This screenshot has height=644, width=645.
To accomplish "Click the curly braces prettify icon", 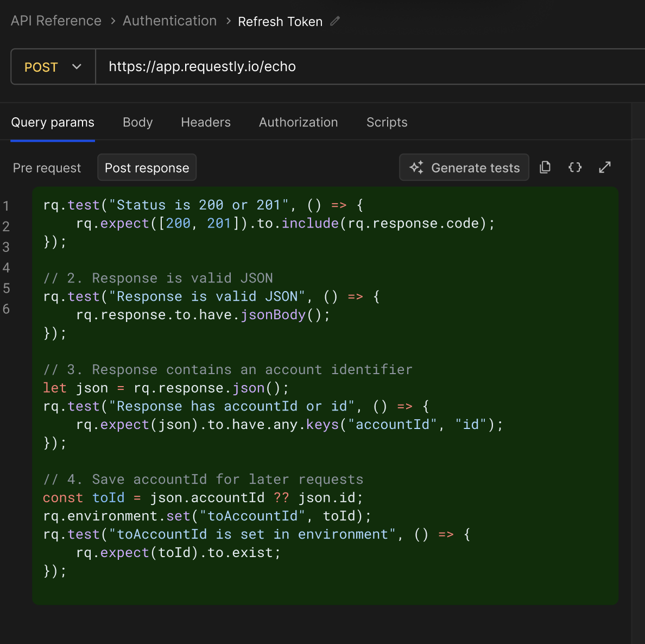I will pos(575,167).
